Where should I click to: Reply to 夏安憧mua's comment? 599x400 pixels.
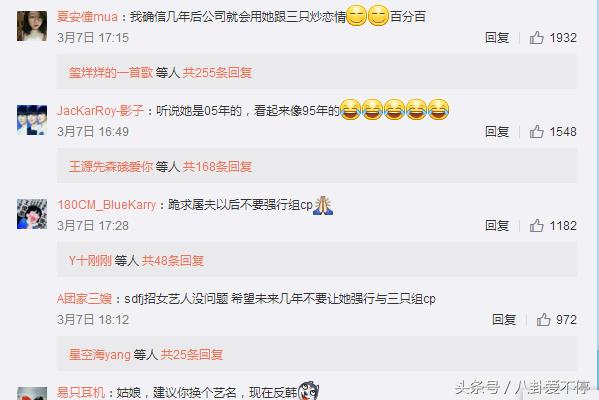click(x=497, y=37)
